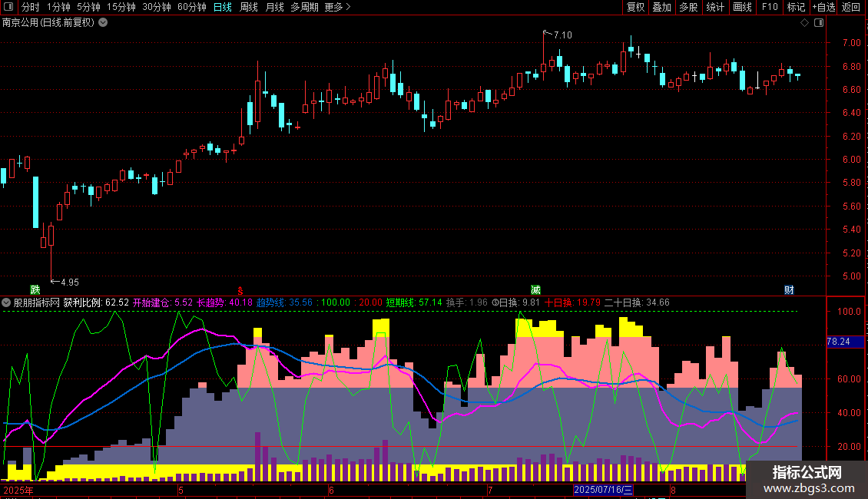Click the 趋势线: 35.56 label

284,302
